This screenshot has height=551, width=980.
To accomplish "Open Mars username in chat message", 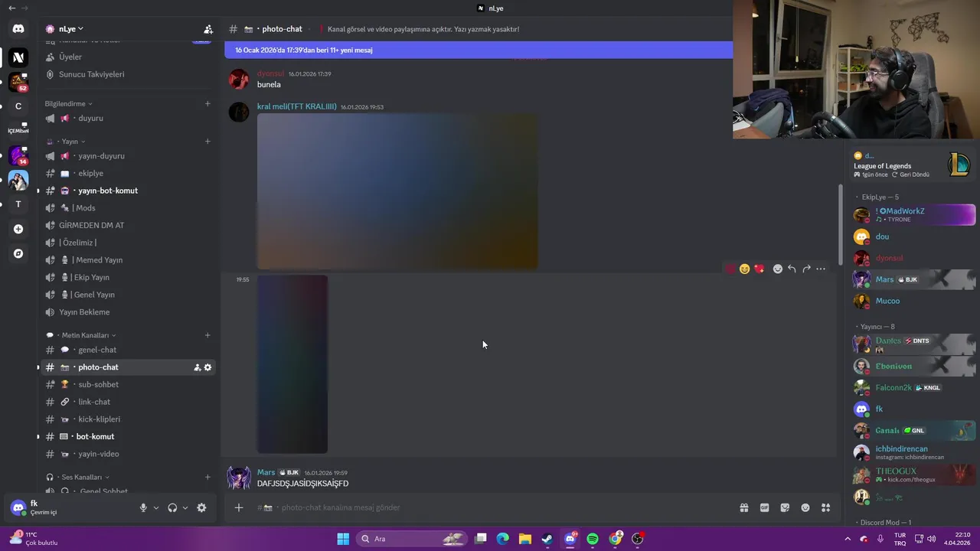I will tap(266, 472).
